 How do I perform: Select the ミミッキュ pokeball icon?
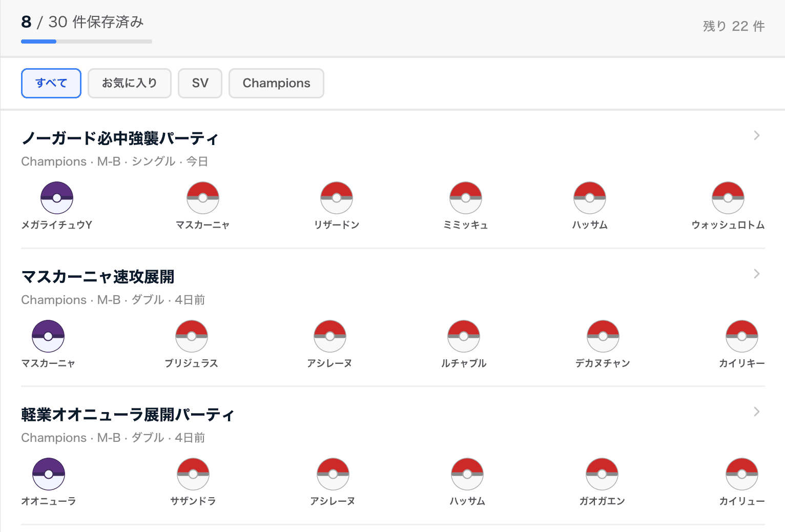pyautogui.click(x=466, y=197)
